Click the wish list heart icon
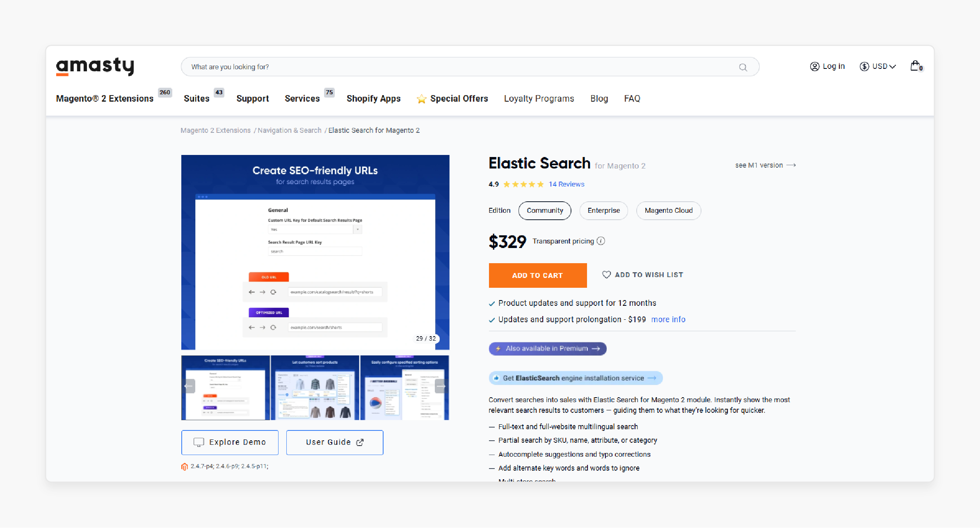 pos(606,275)
